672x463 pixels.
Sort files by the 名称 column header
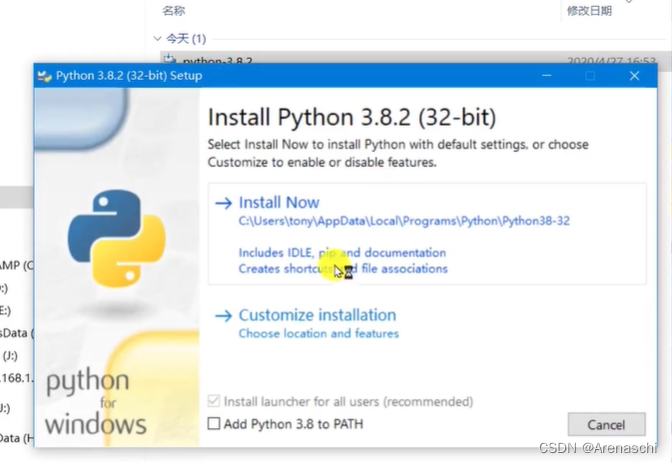pos(174,11)
